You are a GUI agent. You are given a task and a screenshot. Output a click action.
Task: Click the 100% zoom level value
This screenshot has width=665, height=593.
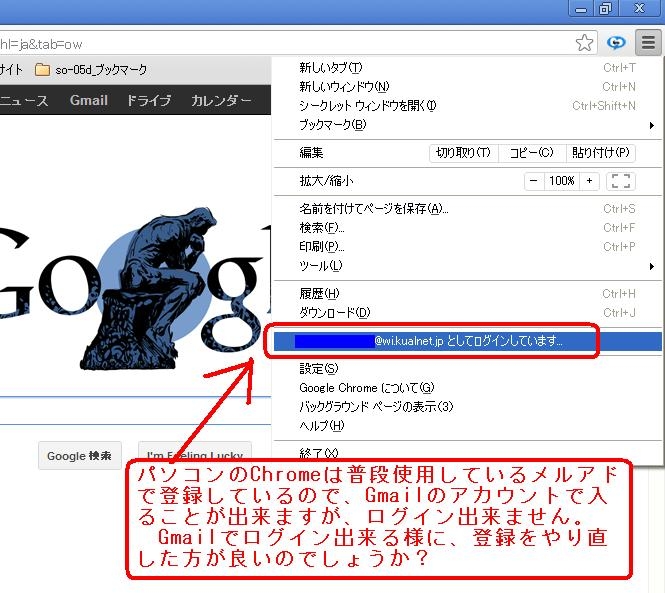point(562,181)
